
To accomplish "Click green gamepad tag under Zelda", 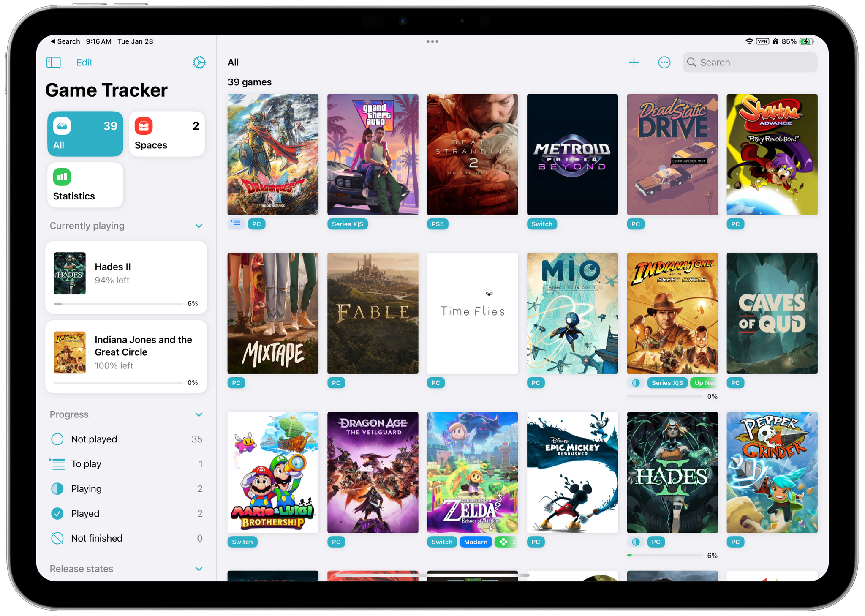I will coord(506,542).
